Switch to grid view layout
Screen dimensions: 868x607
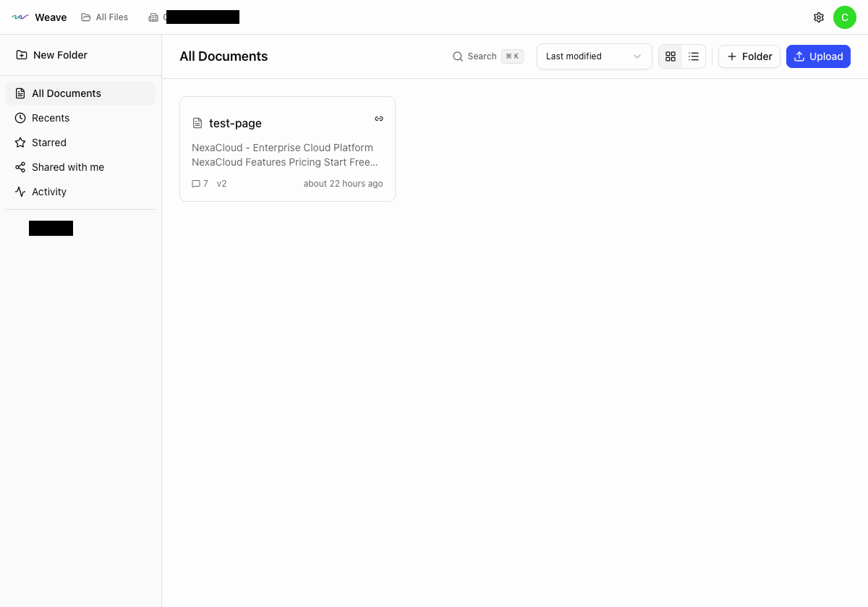pos(671,56)
